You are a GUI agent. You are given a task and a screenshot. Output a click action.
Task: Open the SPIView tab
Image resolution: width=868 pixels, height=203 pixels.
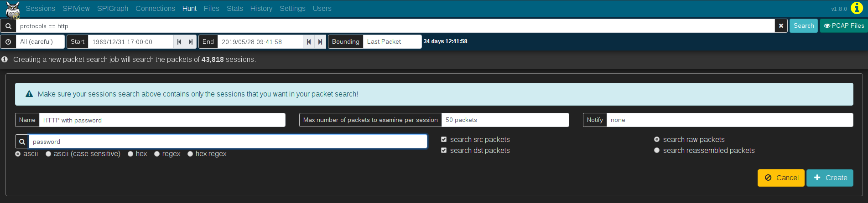[76, 9]
